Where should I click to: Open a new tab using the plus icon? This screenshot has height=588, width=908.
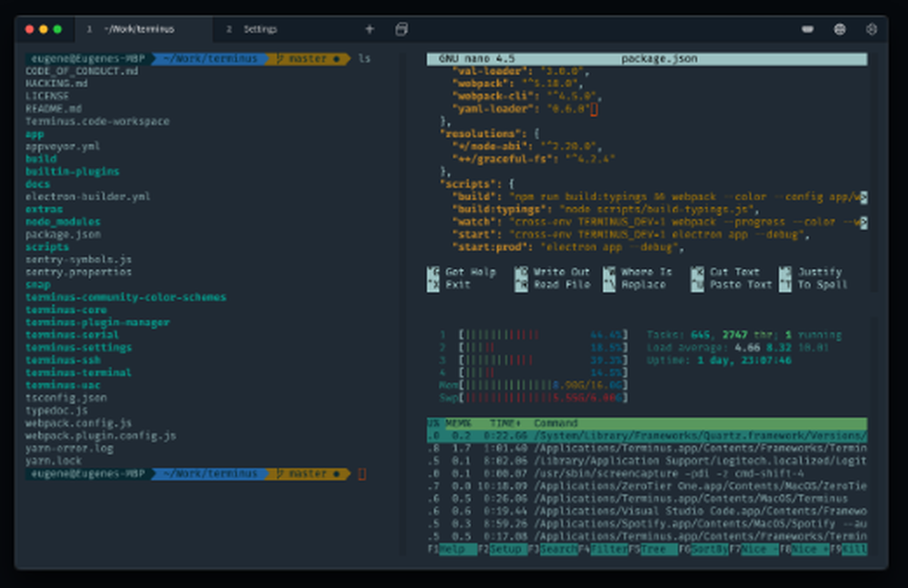(x=370, y=28)
